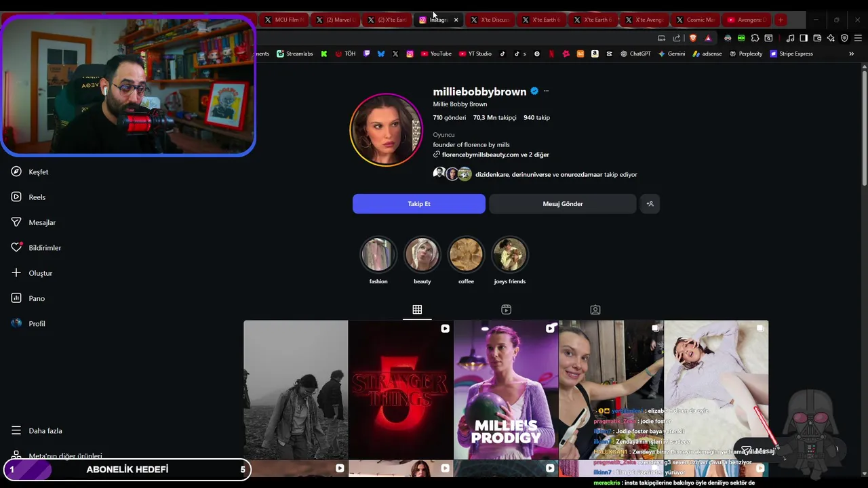The image size is (868, 488).
Task: Click the suggest similar accounts icon button
Action: point(650,204)
